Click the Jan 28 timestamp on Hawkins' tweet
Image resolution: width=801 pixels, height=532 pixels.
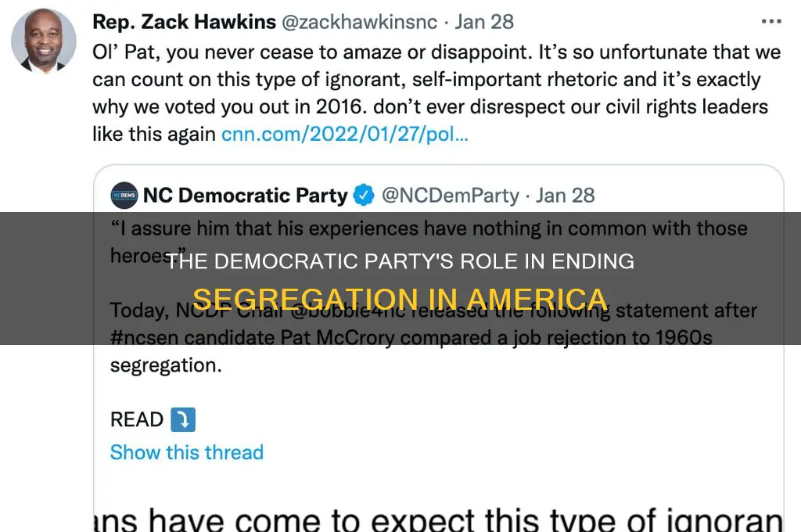pos(483,22)
